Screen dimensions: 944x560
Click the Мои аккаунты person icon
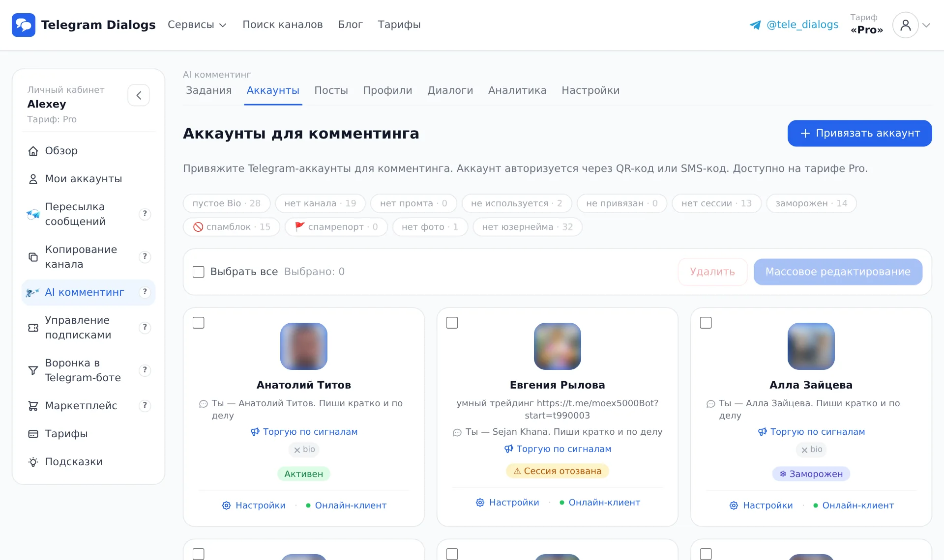tap(33, 179)
